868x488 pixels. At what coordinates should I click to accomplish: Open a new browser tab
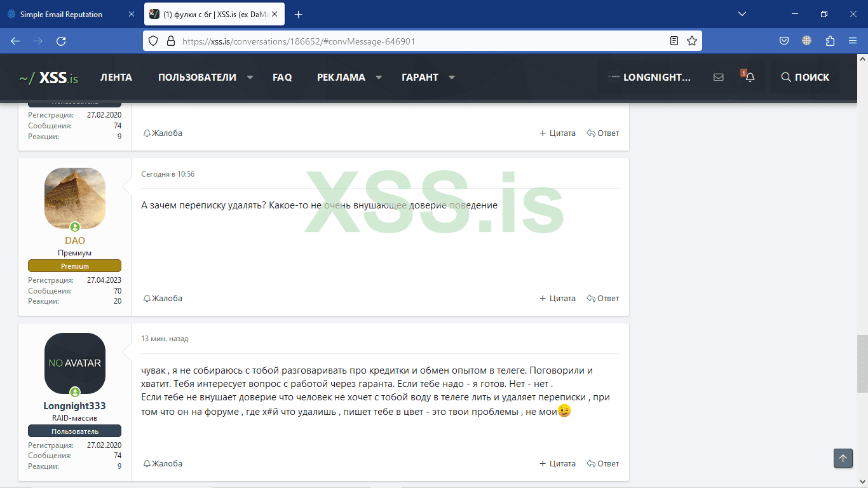tap(299, 14)
